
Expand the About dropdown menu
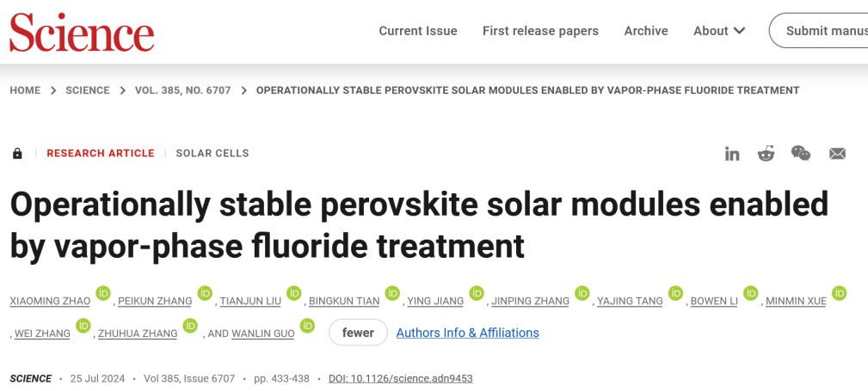(719, 31)
